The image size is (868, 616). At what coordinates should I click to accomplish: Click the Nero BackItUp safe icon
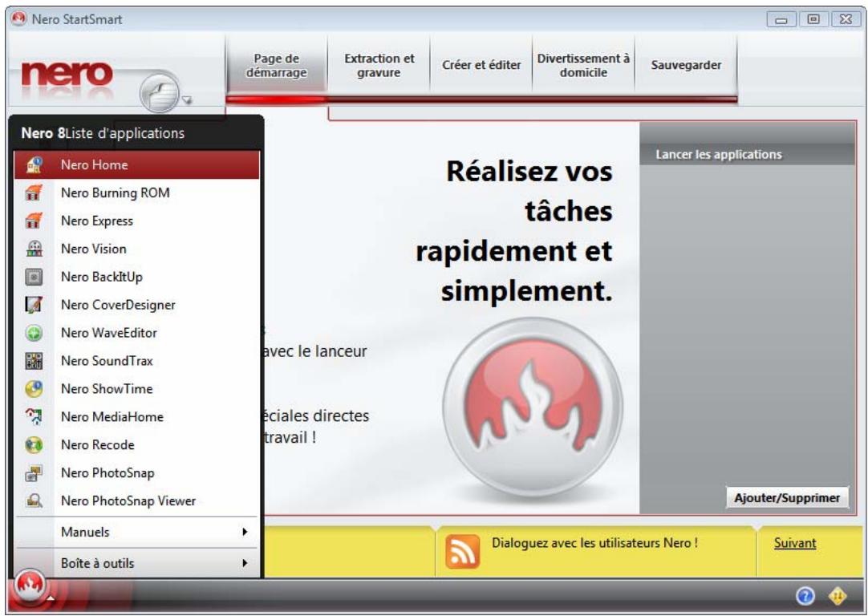34,277
